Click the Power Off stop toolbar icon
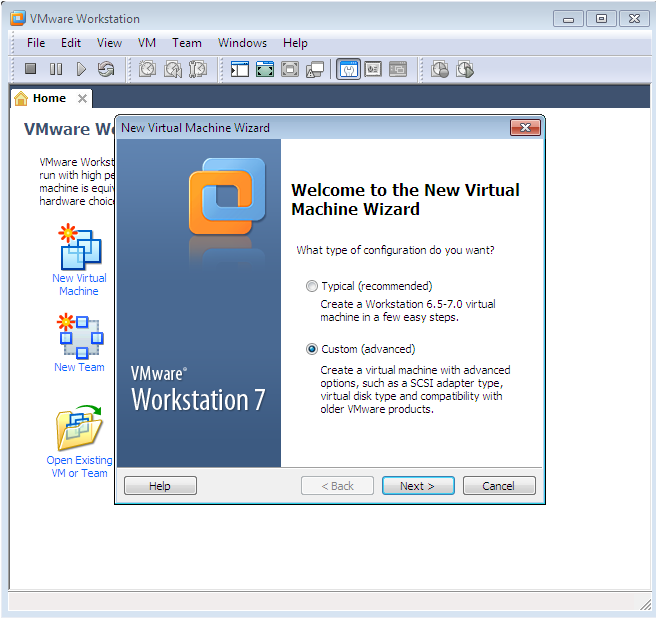Image resolution: width=657 pixels, height=619 pixels. pos(30,69)
